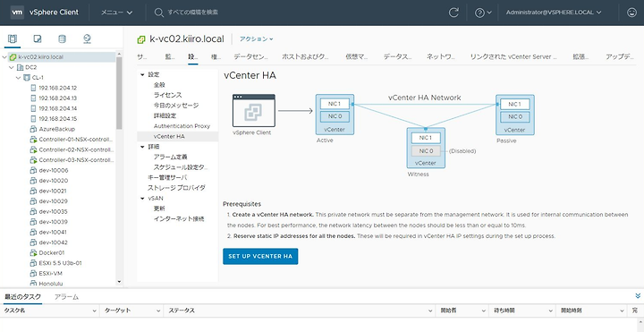
Task: Click the vCenter icon next to k-vc02.kiiro.local title
Action: [141, 39]
